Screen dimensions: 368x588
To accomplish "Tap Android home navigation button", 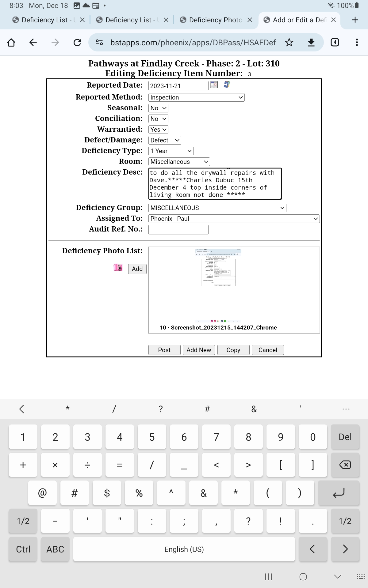I will coord(303,577).
